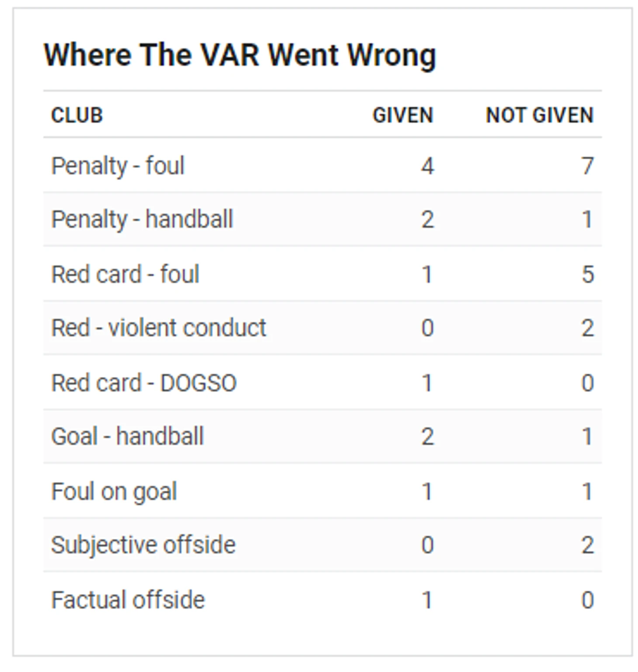Click the Not Given value 7 for Penalty - foul

point(587,166)
